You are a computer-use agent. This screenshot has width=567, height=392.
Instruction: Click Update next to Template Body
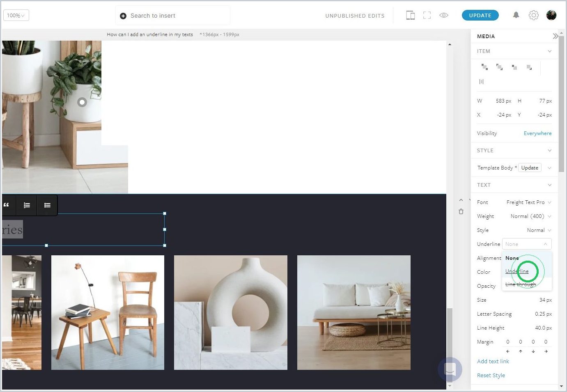[x=530, y=168]
